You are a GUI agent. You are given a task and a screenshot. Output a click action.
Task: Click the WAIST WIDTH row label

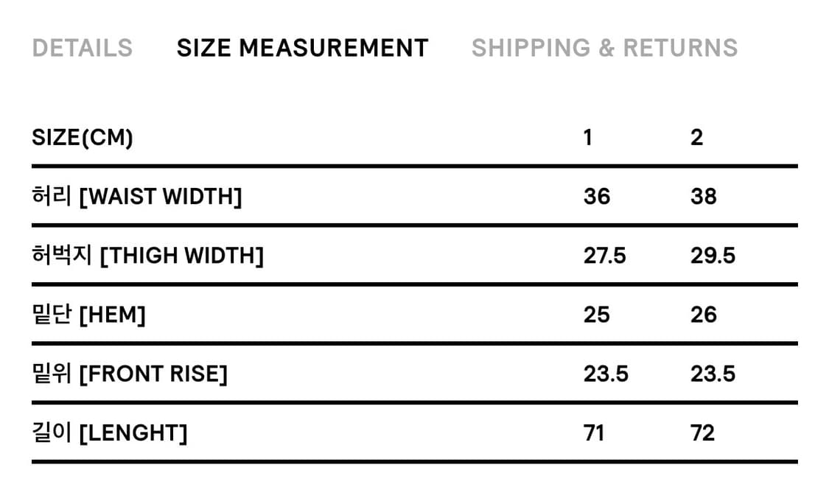(137, 197)
